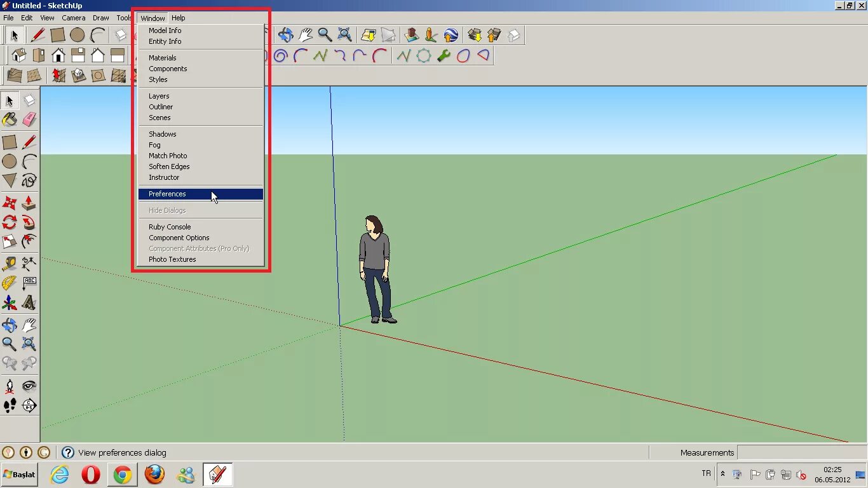The width and height of the screenshot is (868, 488).
Task: Open Entity Info menu entry
Action: (201, 41)
